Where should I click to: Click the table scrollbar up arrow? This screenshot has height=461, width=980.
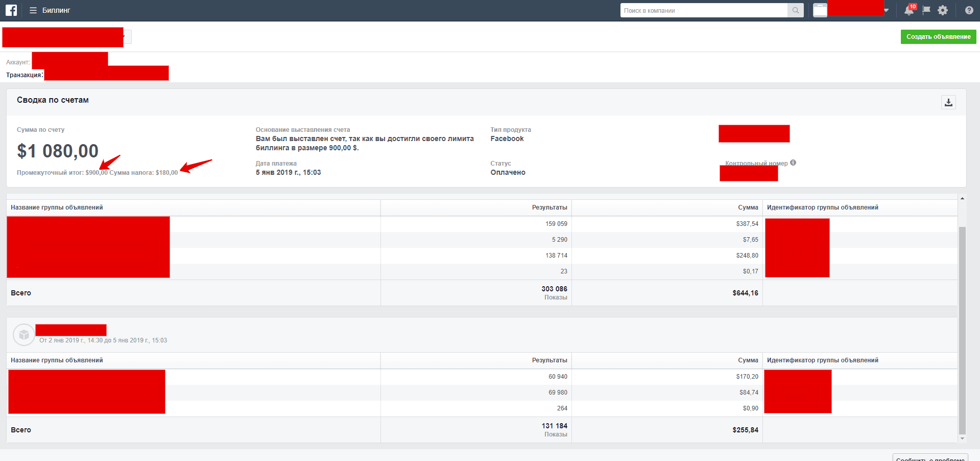pos(962,198)
